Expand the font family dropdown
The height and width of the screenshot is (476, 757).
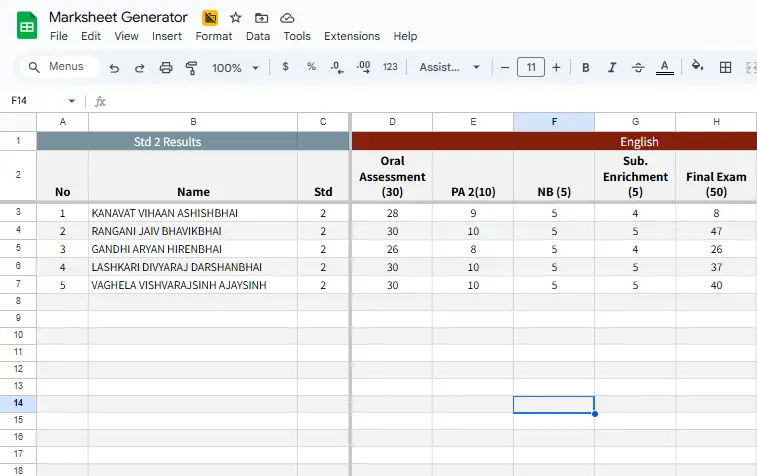pos(450,68)
